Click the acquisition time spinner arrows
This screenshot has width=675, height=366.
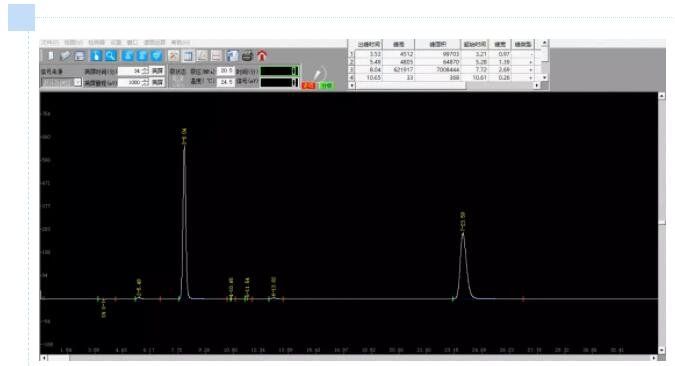(145, 71)
